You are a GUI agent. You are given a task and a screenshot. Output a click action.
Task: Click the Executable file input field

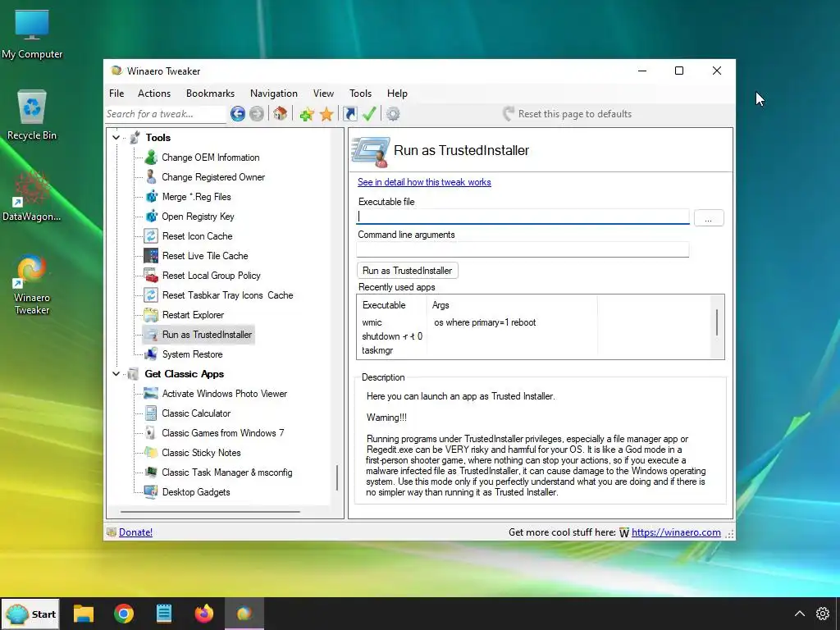tap(523, 217)
